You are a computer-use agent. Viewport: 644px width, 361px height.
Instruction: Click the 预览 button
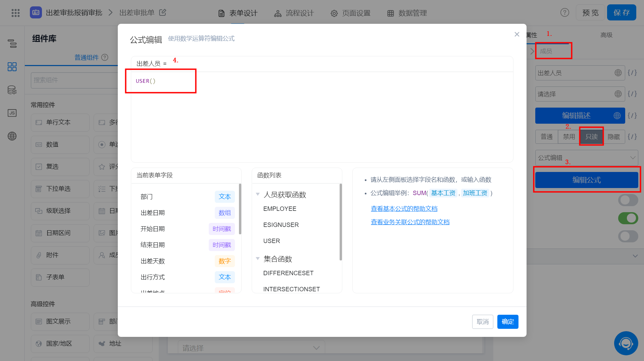click(x=590, y=13)
